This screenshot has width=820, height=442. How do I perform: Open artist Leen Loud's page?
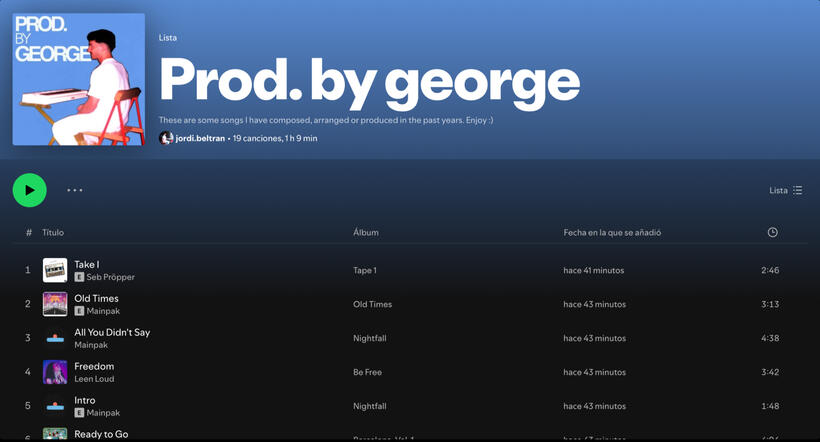click(x=94, y=379)
